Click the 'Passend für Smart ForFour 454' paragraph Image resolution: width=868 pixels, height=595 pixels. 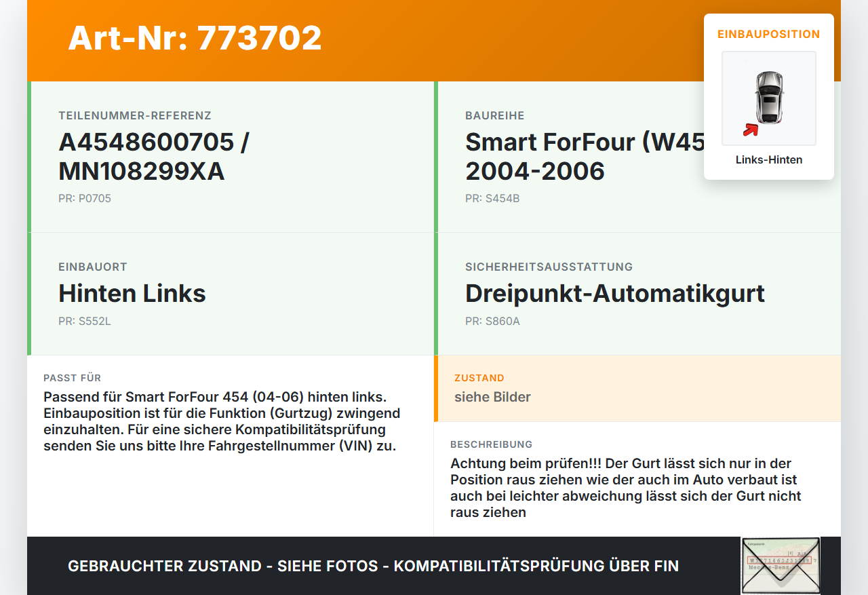[222, 421]
